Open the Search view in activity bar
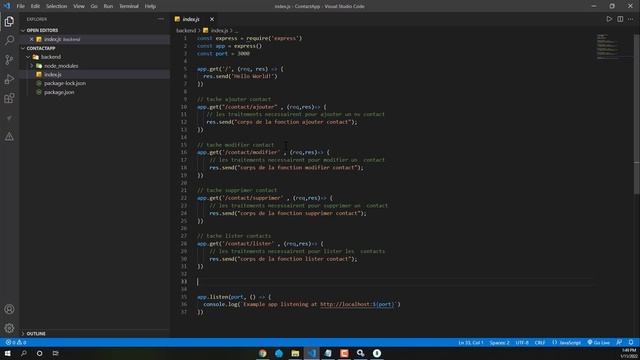Screen dimensions: 640x360 [x=9, y=40]
